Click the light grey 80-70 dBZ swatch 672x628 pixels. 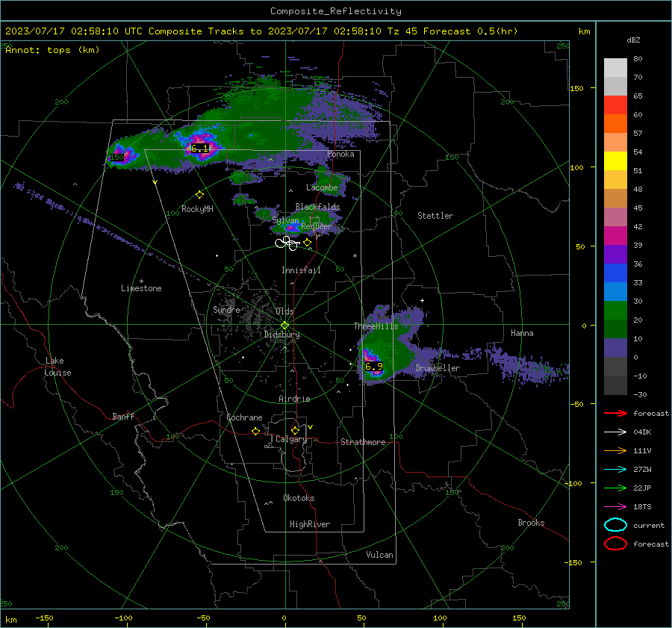tap(615, 68)
